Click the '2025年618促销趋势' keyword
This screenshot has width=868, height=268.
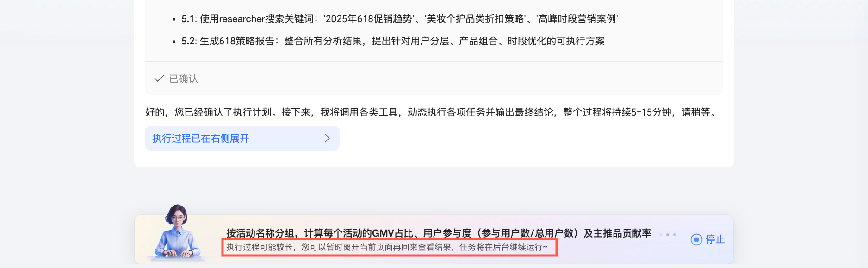[x=369, y=19]
